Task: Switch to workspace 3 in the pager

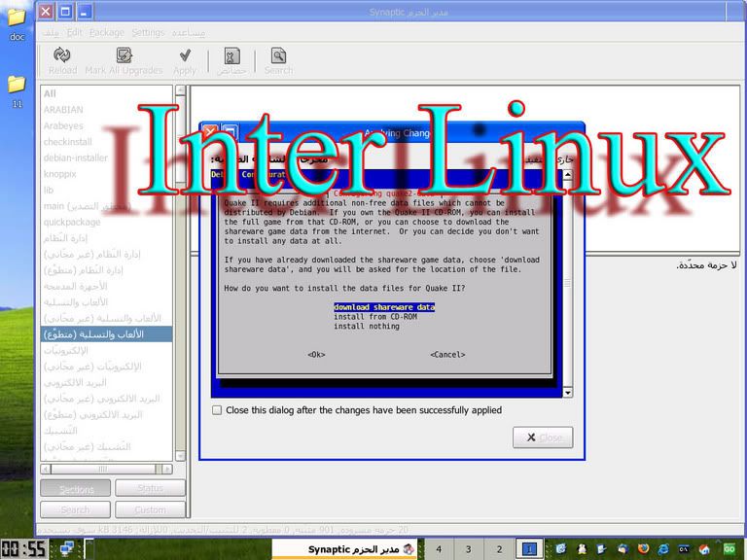Action: point(468,549)
